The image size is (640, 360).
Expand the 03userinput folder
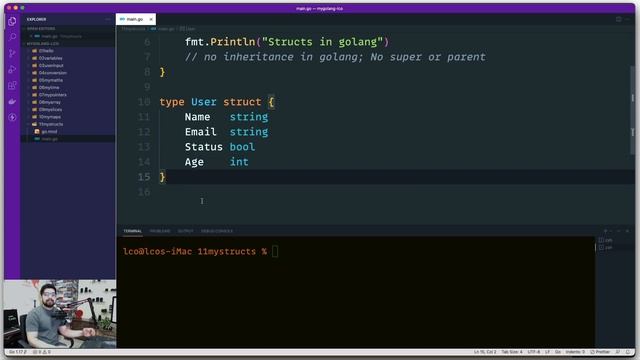[68, 66]
